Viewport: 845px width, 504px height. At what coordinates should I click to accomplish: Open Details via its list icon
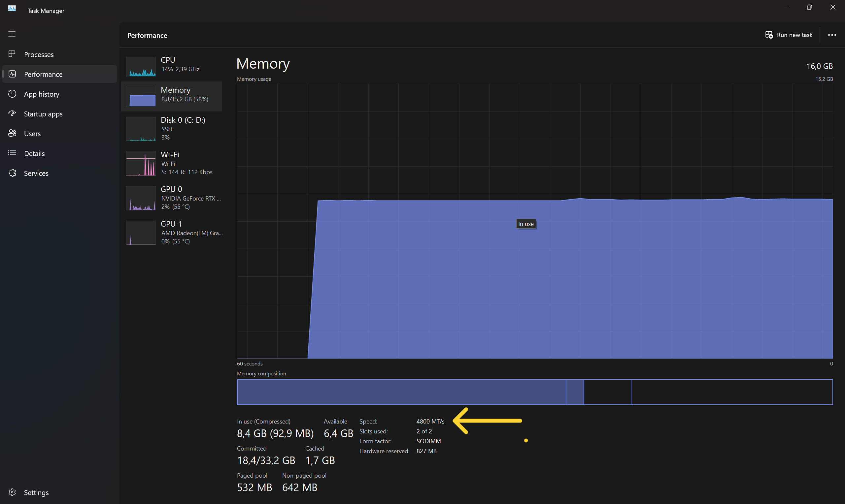pos(12,153)
